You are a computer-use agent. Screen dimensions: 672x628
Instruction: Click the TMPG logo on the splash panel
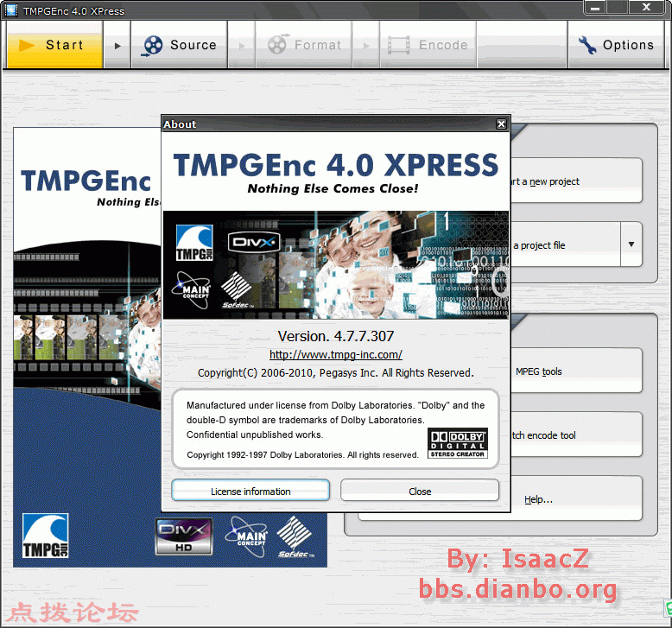45,536
